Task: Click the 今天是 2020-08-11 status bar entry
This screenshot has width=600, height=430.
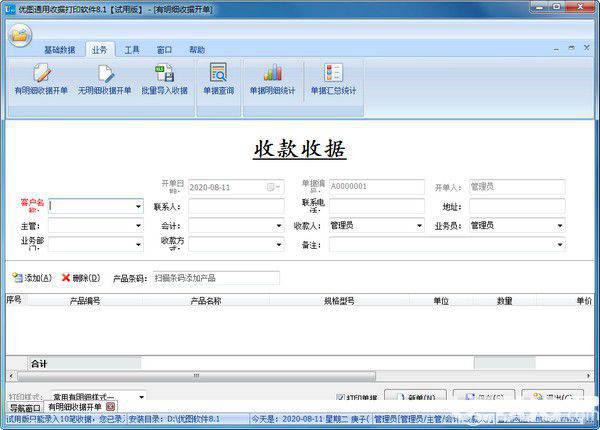Action: point(310,419)
